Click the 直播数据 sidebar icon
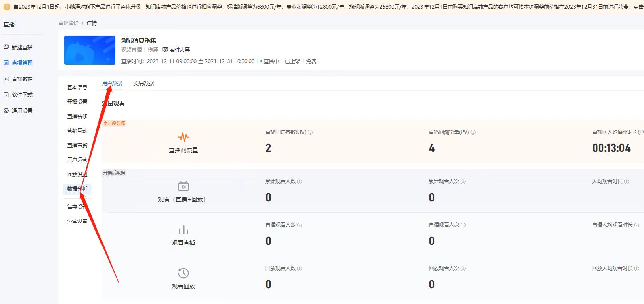Screen dimensions: 644x304 6,79
